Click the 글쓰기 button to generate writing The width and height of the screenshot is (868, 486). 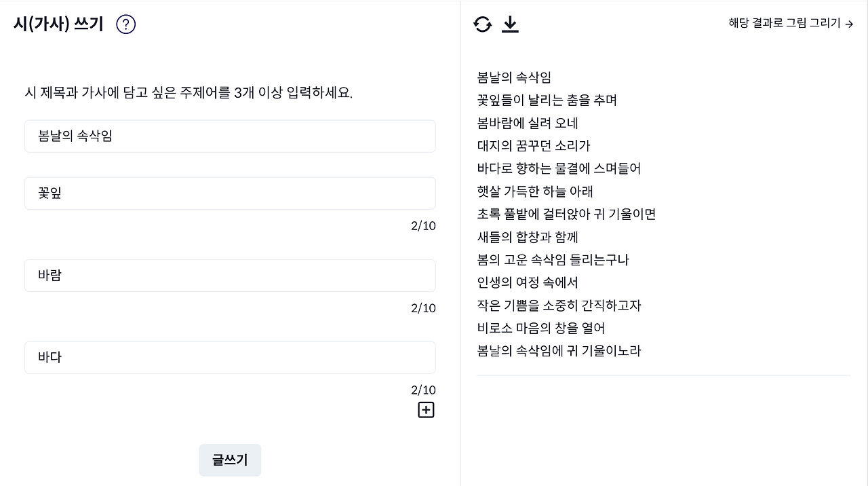(x=230, y=460)
